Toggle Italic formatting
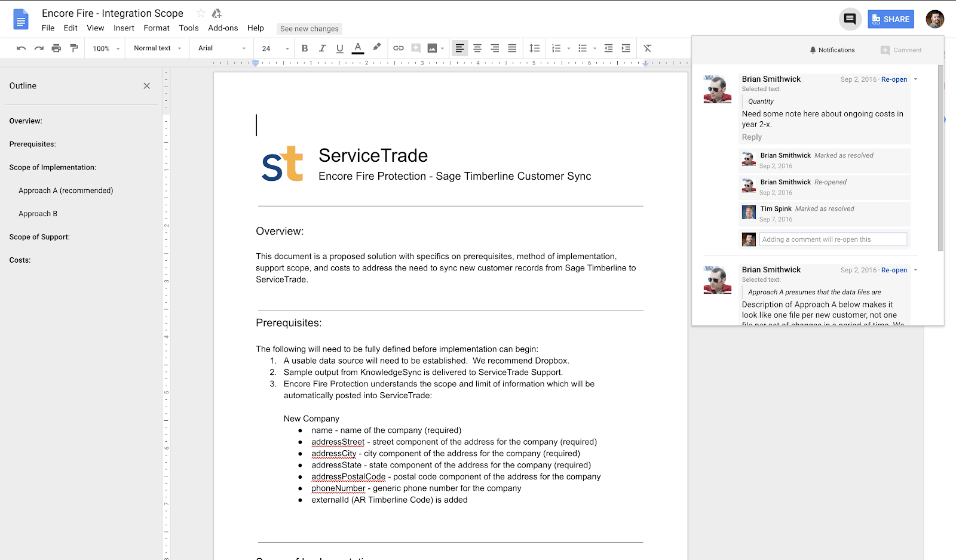Screen dimensions: 956x560 click(x=322, y=48)
